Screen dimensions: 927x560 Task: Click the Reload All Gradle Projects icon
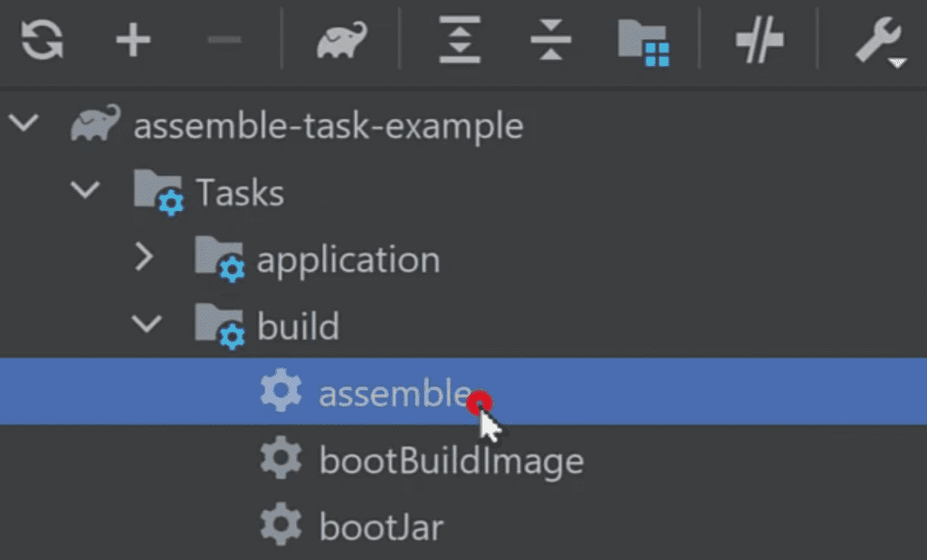click(43, 42)
